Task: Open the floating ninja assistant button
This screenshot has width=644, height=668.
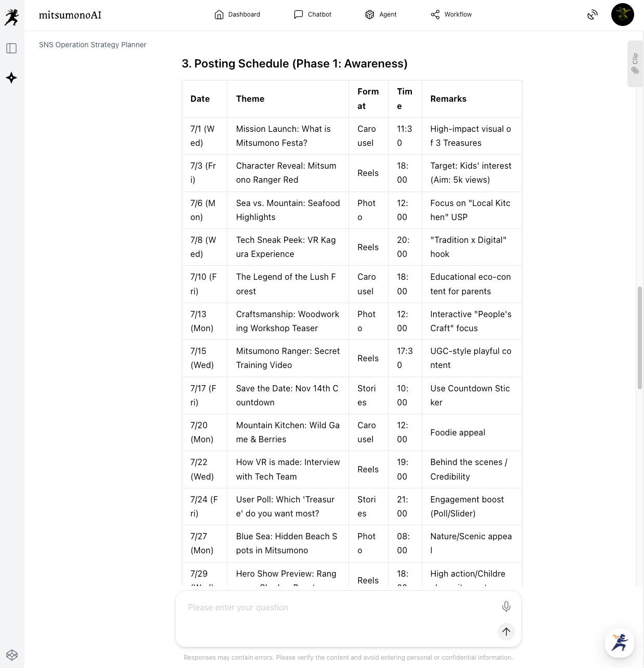Action: click(x=619, y=643)
